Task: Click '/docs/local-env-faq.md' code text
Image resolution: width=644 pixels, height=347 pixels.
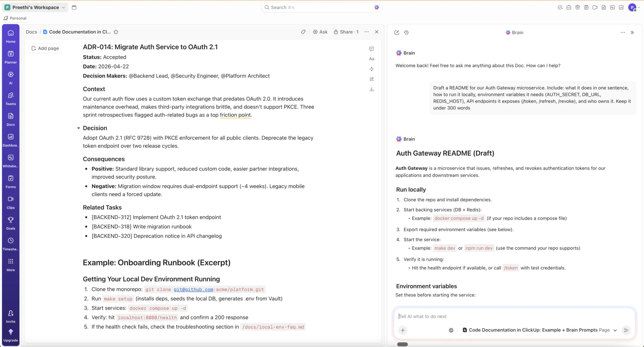Action: [x=273, y=327]
